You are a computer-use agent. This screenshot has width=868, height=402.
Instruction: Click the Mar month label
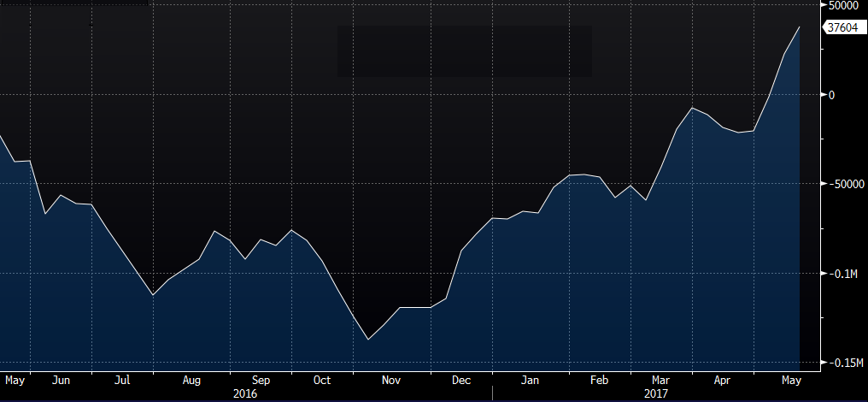click(x=661, y=381)
